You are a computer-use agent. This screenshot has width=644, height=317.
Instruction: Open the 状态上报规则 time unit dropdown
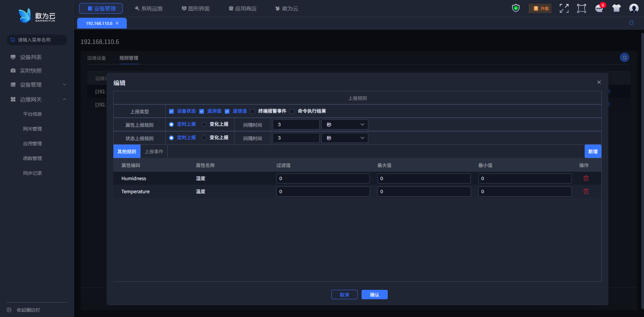coord(344,138)
